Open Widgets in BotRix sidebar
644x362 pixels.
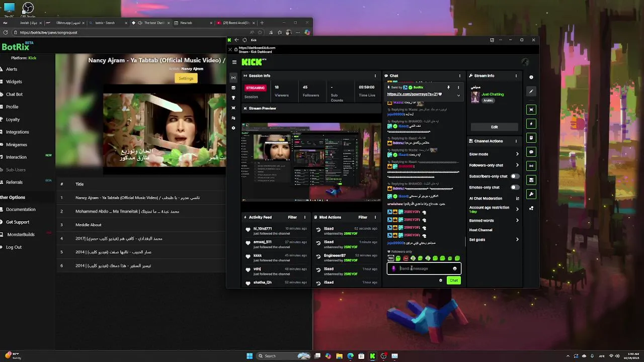14,82
